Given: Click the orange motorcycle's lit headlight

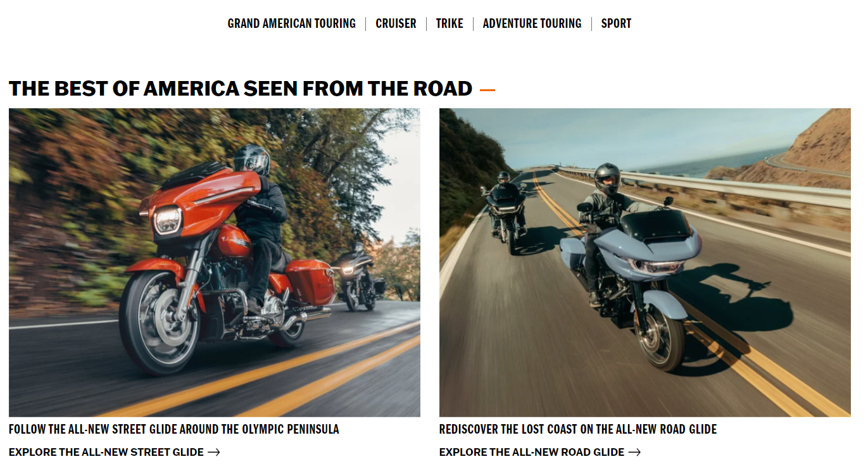Looking at the screenshot, I should click(168, 220).
